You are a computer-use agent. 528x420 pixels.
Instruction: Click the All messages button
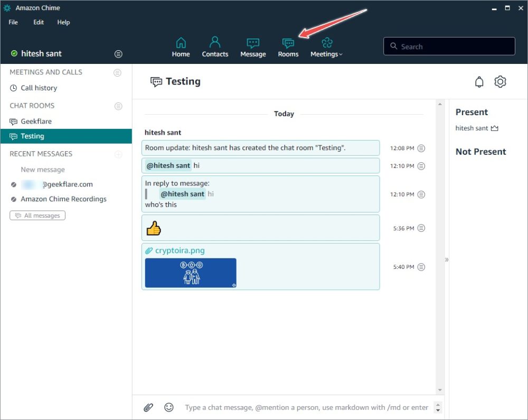coord(37,215)
